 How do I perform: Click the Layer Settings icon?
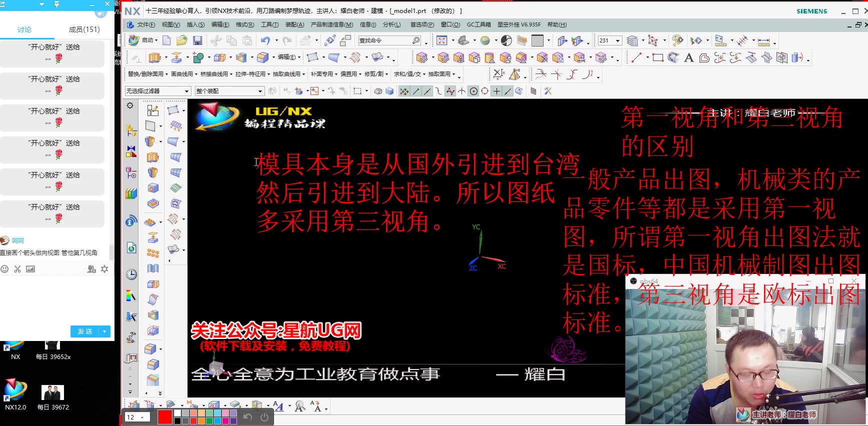632,40
